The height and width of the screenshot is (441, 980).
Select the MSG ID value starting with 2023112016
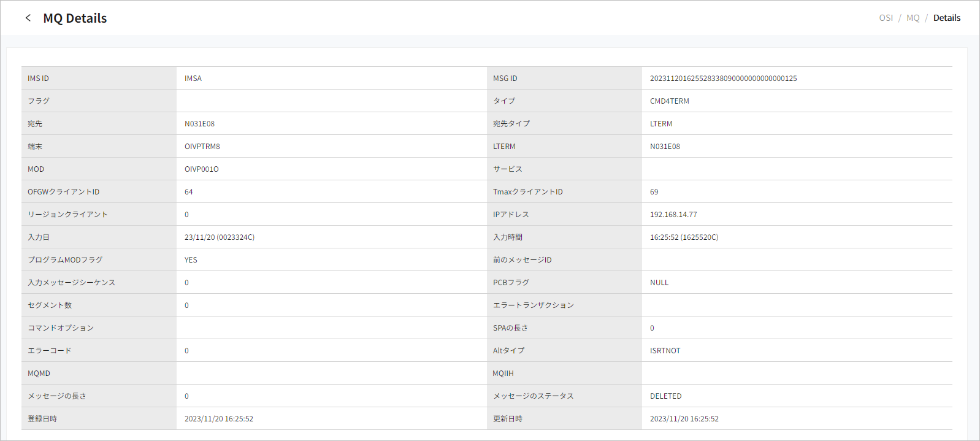coord(723,79)
